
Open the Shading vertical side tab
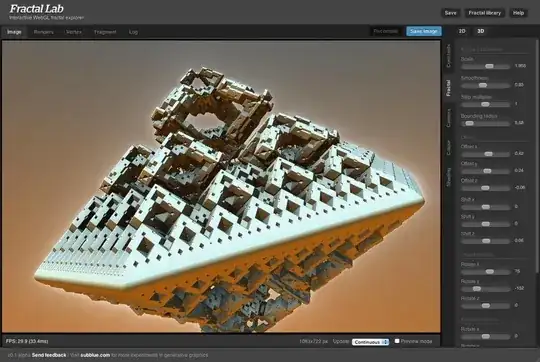pos(448,177)
